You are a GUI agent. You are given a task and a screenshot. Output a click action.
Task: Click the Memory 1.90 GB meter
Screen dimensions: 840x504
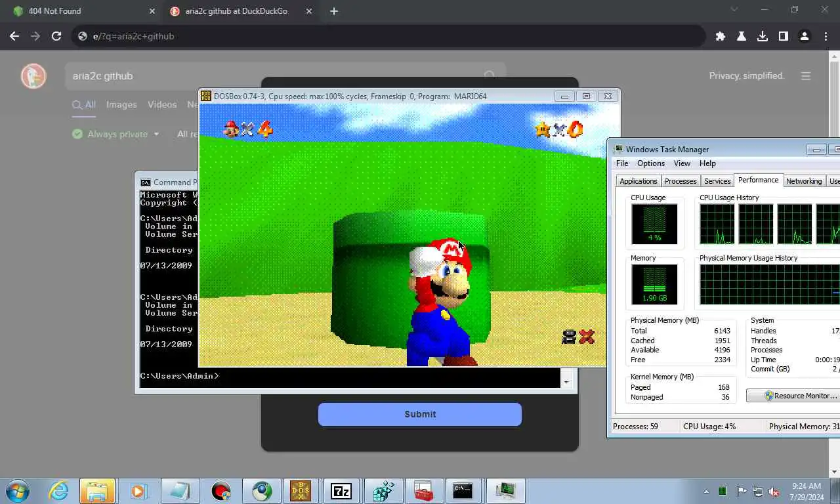(x=654, y=284)
